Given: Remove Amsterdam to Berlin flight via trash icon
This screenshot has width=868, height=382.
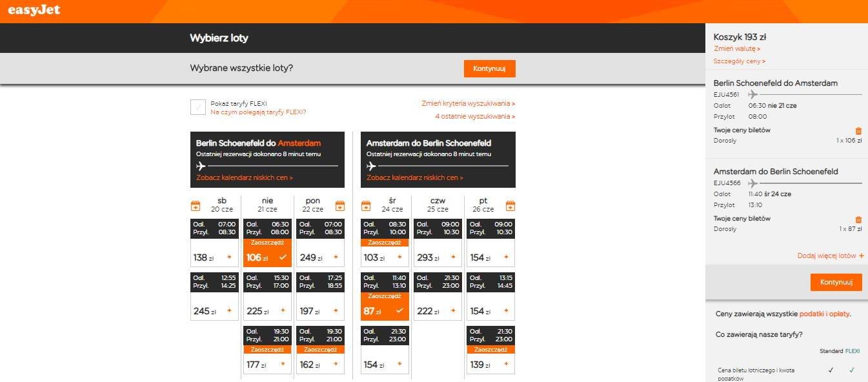Looking at the screenshot, I should click(858, 219).
